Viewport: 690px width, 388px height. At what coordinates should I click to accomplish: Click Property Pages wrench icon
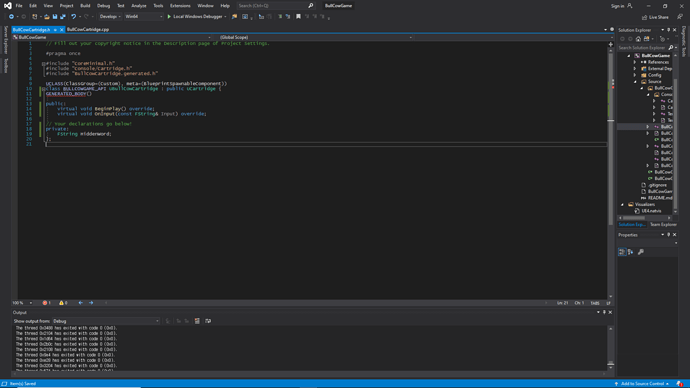tap(641, 252)
